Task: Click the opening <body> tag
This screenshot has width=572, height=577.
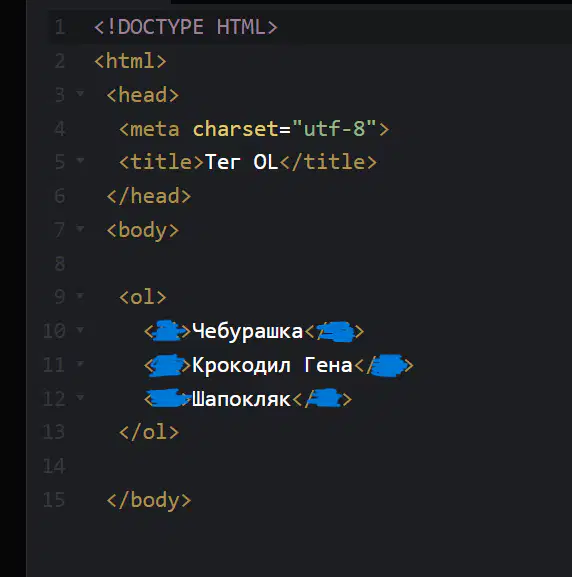Action: tap(143, 230)
